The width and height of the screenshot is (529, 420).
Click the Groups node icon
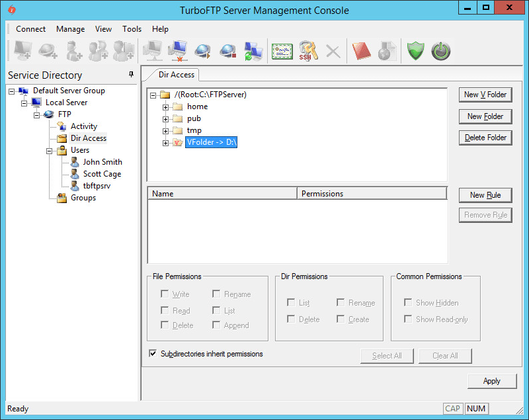click(x=61, y=198)
